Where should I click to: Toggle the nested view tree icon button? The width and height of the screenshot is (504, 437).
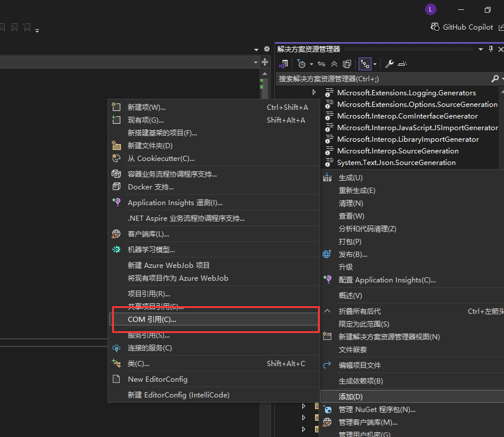364,64
